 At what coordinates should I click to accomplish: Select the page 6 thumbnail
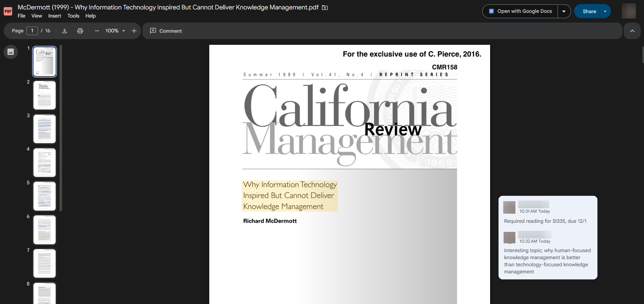click(45, 230)
